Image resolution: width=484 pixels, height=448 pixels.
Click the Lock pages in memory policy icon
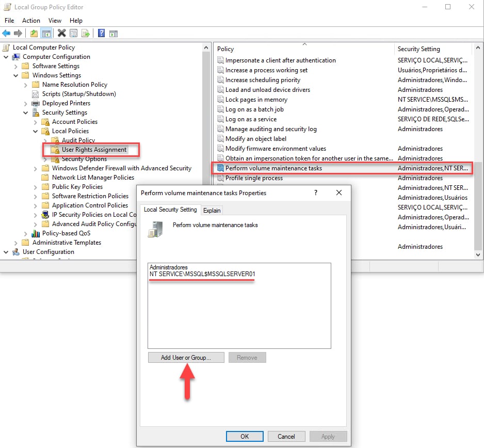pos(220,100)
